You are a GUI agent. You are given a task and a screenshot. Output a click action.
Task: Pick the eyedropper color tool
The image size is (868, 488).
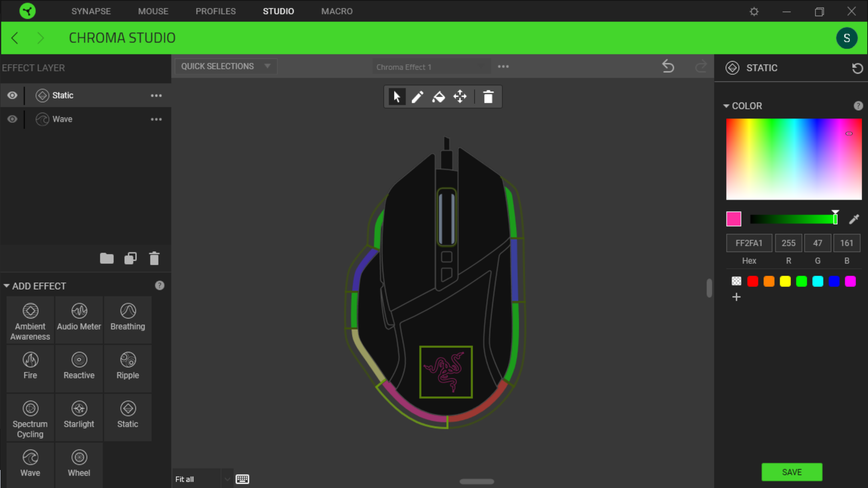854,220
